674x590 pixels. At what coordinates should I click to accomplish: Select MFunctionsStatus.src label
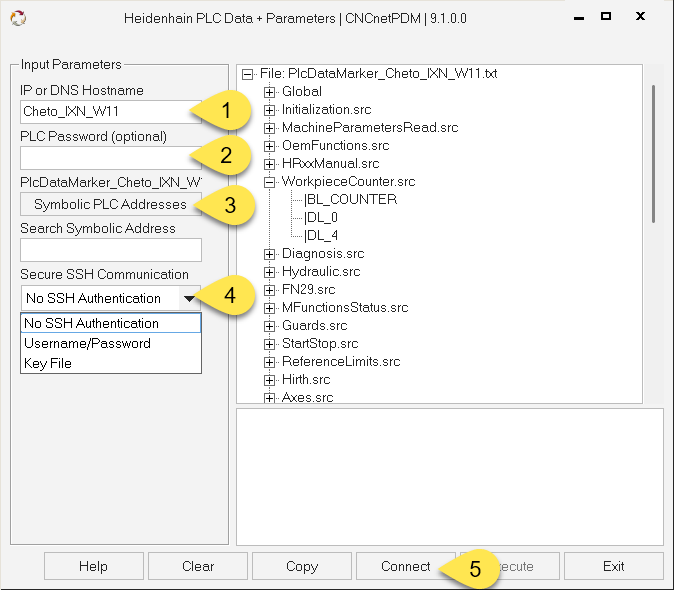(345, 308)
